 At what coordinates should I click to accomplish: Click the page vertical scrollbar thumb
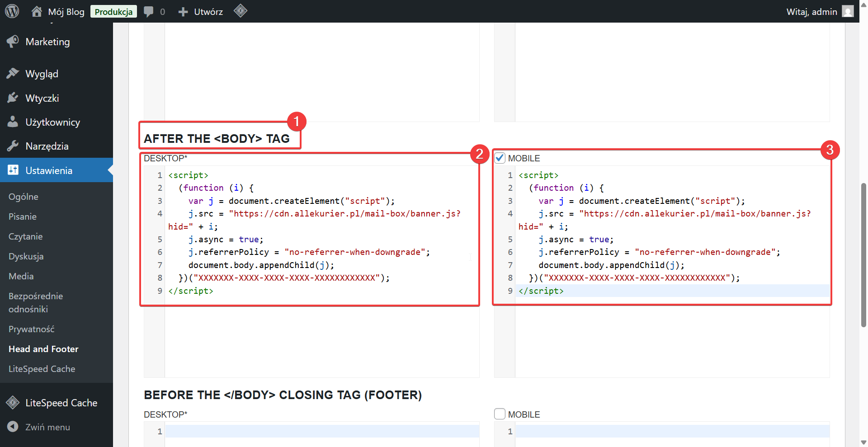[863, 254]
